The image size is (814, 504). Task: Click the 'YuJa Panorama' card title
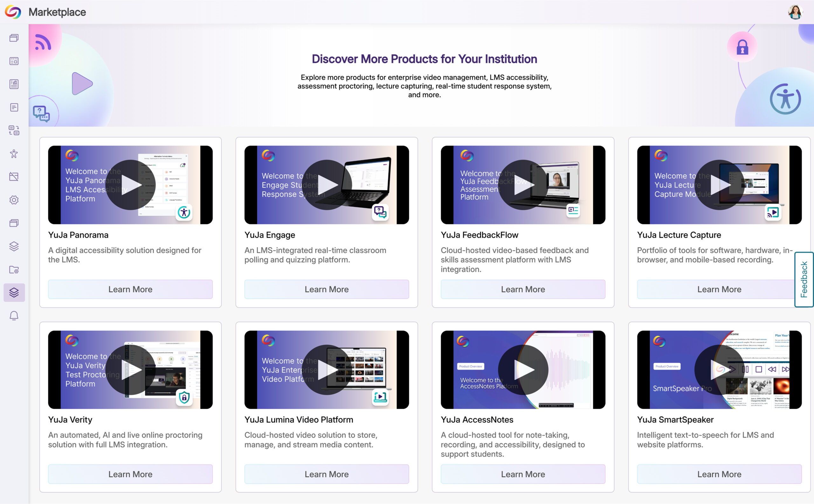(78, 235)
